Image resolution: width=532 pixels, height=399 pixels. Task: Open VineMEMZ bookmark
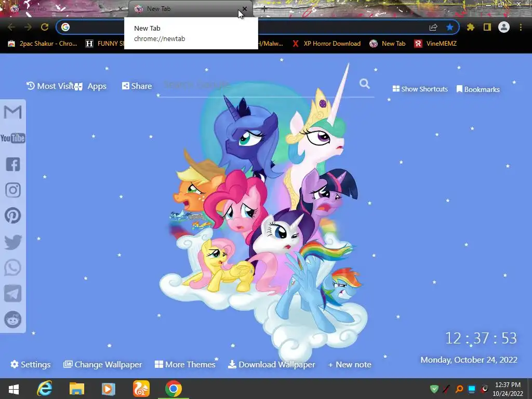(x=436, y=44)
